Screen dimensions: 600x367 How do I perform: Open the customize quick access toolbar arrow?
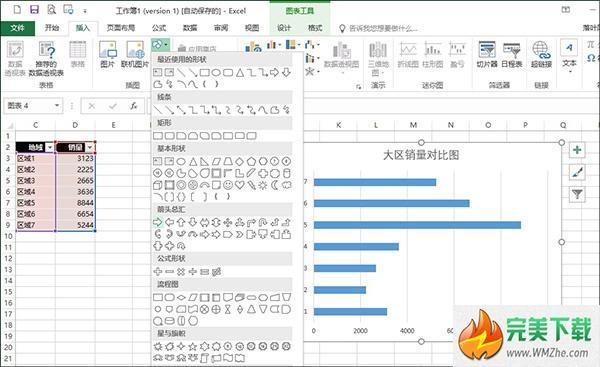click(x=85, y=11)
